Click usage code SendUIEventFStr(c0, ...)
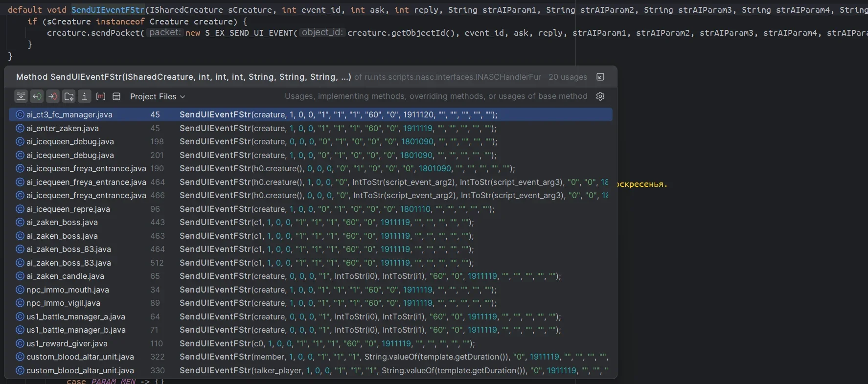 tap(327, 343)
